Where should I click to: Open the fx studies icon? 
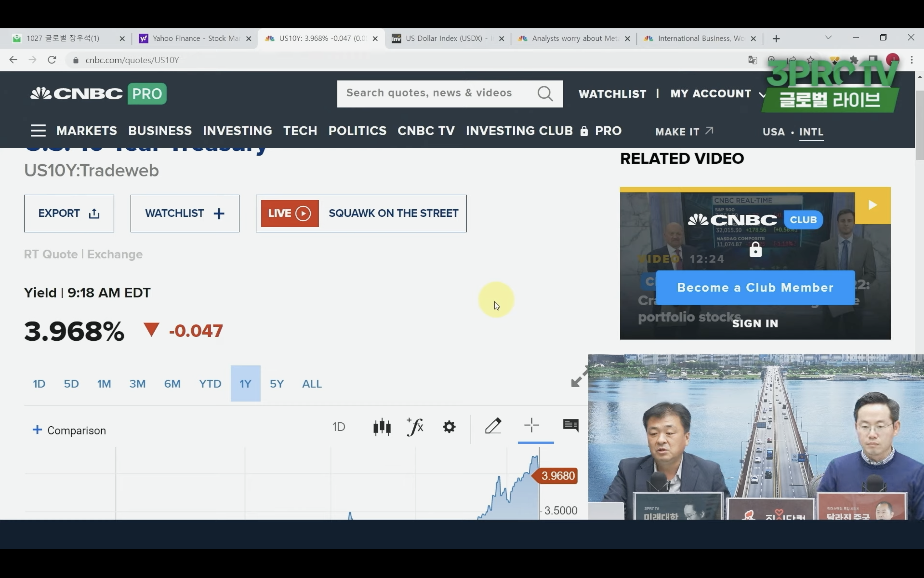coord(415,427)
